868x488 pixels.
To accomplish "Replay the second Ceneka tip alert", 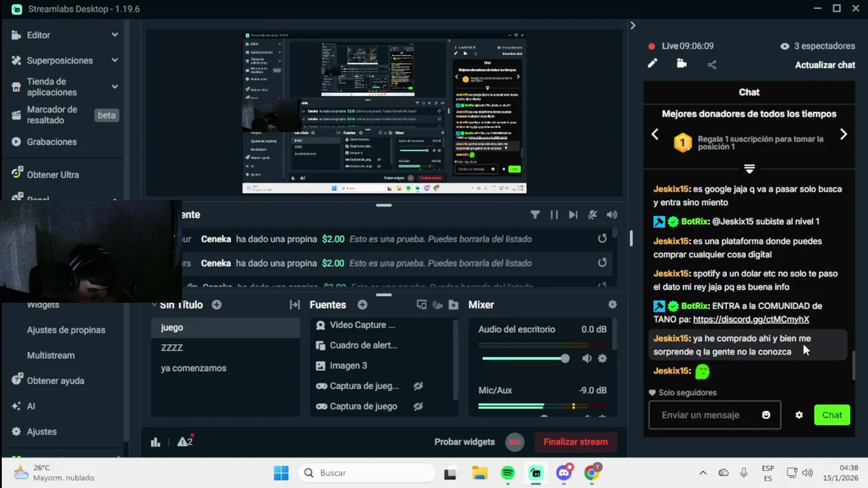I will 602,263.
